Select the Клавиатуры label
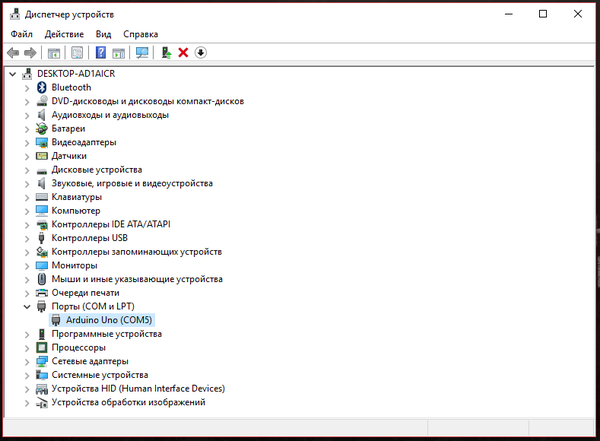 click(77, 197)
